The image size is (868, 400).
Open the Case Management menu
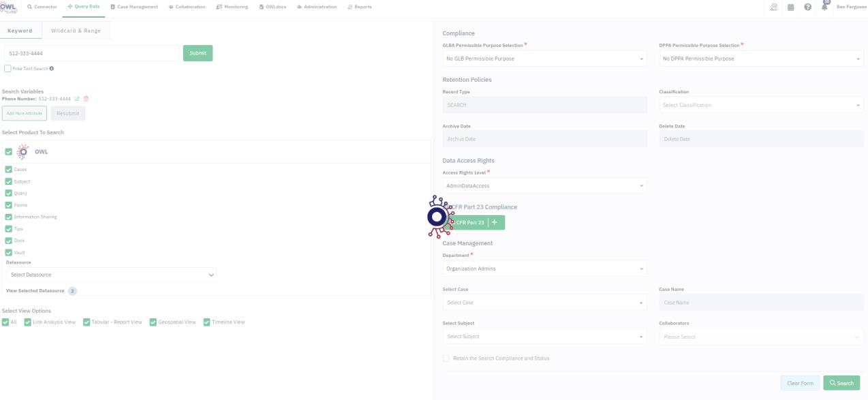[x=134, y=7]
